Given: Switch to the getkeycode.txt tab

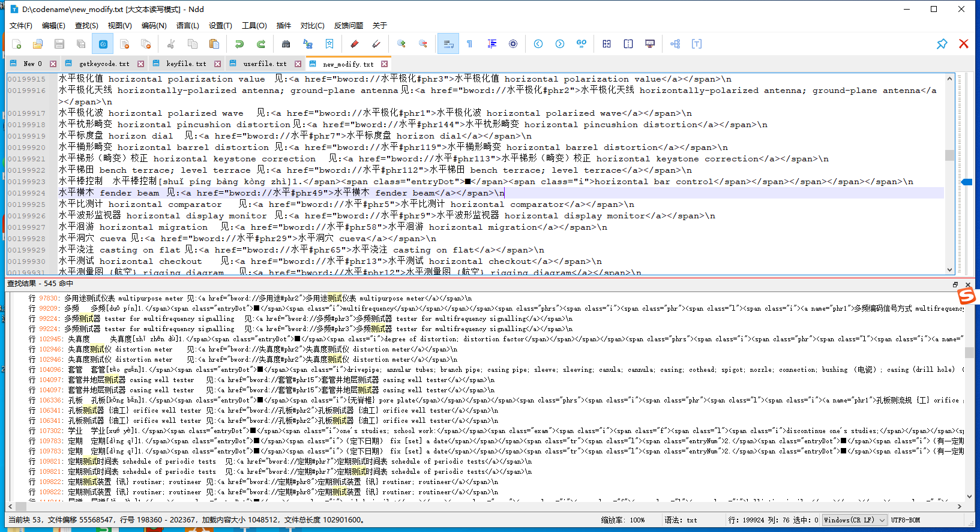Looking at the screenshot, I should tap(104, 64).
